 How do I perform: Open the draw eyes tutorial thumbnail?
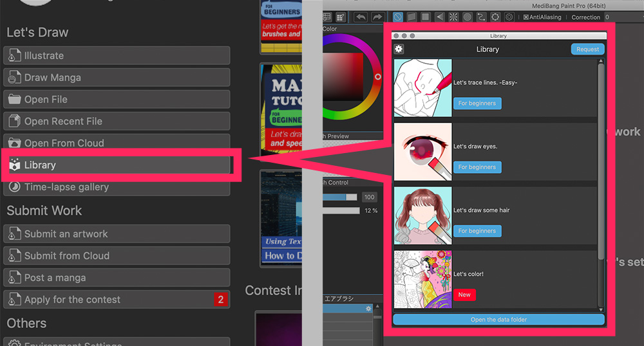point(422,152)
